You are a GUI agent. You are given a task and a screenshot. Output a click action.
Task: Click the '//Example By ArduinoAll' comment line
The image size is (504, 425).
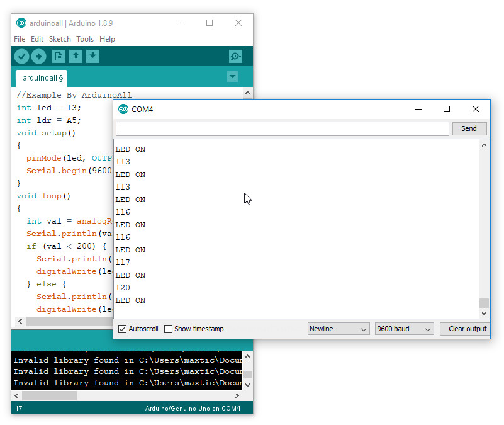74,95
